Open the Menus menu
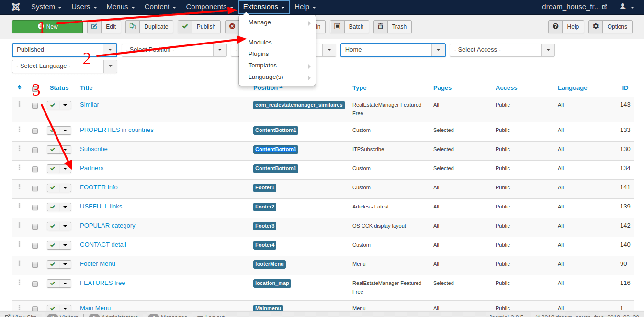644x317 pixels. [x=121, y=7]
